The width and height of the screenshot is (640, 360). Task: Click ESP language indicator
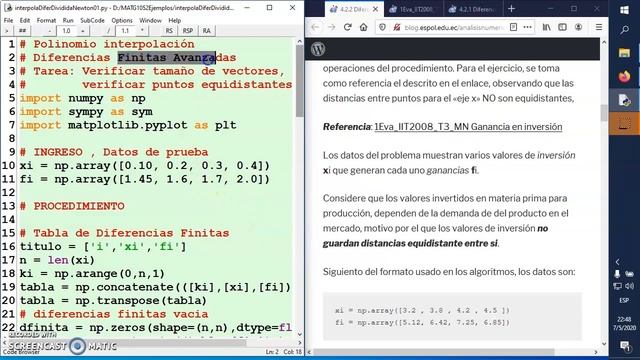pos(624,300)
